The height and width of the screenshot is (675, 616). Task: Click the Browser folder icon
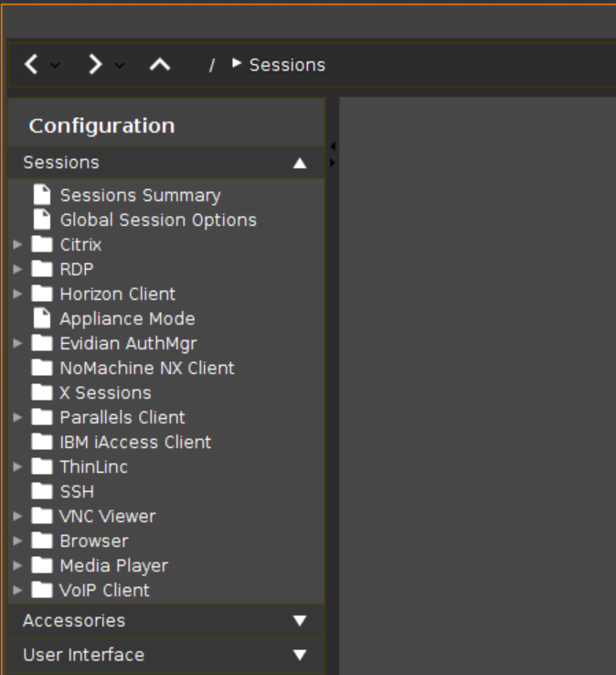tap(42, 541)
